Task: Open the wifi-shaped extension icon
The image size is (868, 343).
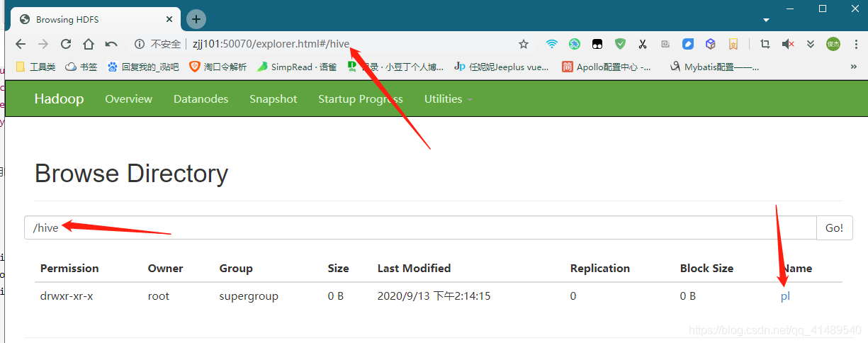Action: (552, 44)
